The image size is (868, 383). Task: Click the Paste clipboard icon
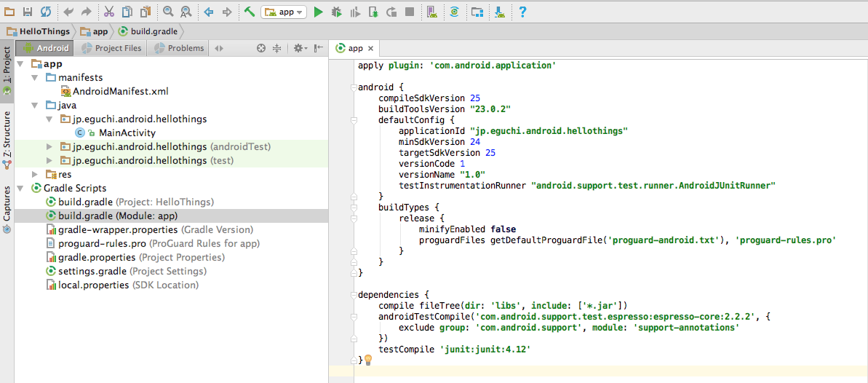[x=145, y=12]
